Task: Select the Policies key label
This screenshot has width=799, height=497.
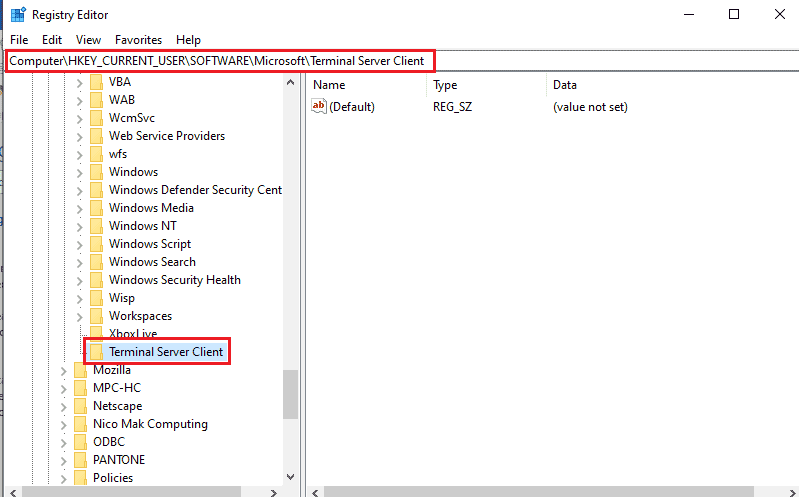Action: click(x=113, y=478)
